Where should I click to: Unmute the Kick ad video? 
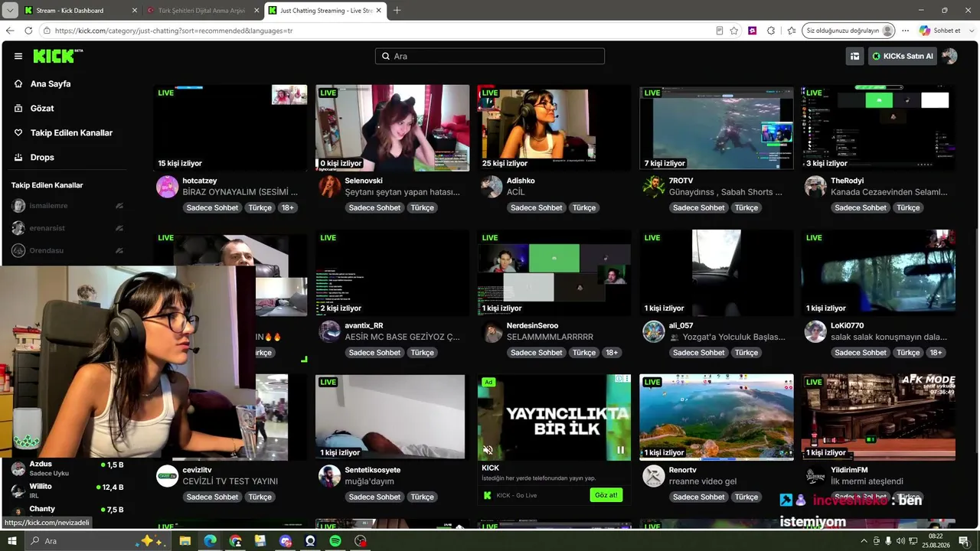[488, 450]
